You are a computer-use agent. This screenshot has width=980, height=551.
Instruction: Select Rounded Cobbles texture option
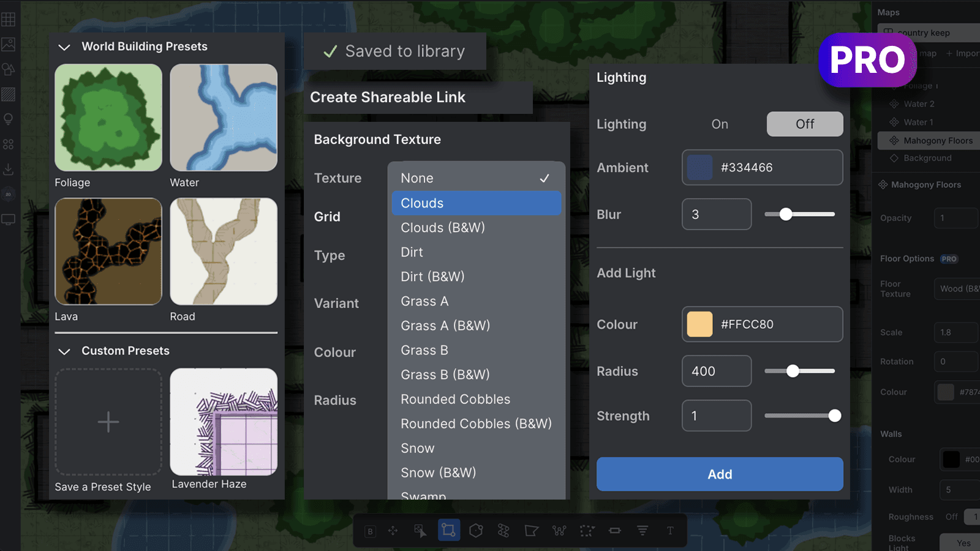tap(455, 399)
